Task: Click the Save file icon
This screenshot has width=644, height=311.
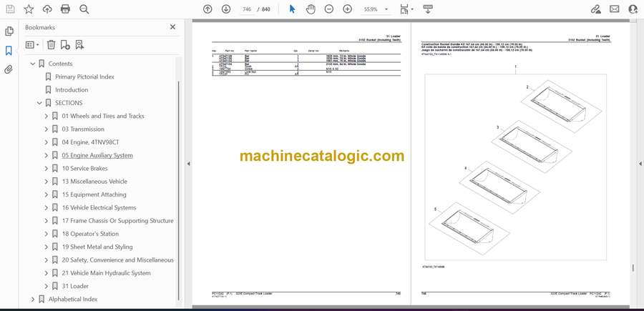Action: (10, 9)
